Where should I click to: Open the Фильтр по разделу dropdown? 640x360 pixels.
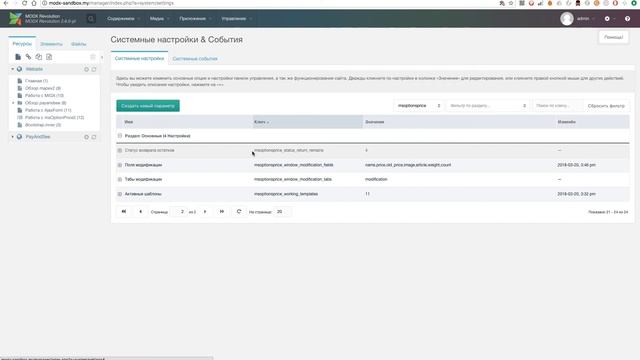tap(488, 106)
